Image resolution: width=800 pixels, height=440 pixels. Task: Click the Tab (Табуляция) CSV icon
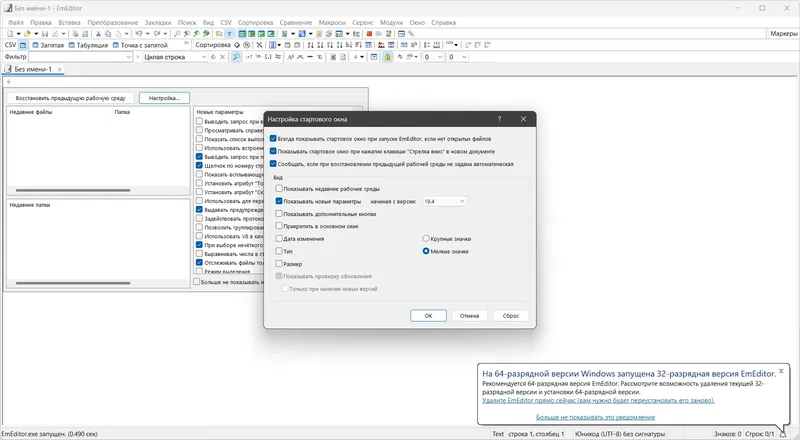coord(88,45)
